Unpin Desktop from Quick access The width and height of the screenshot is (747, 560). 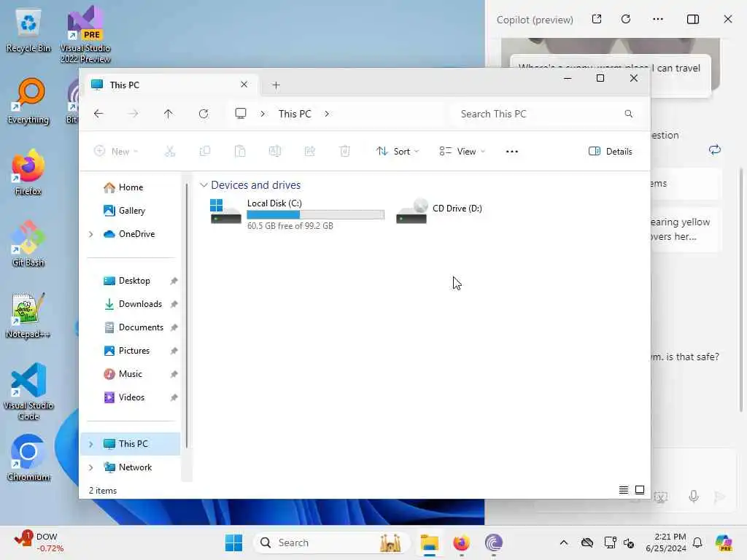click(174, 281)
